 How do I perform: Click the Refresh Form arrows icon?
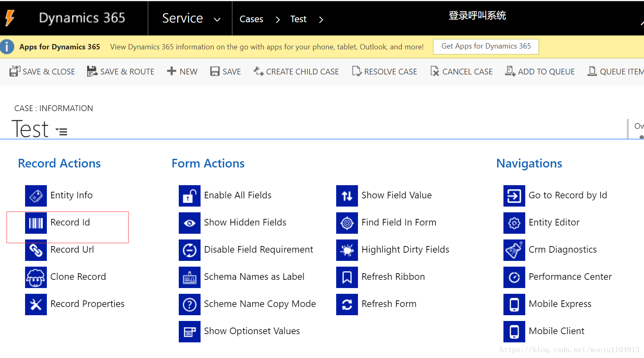click(x=347, y=305)
